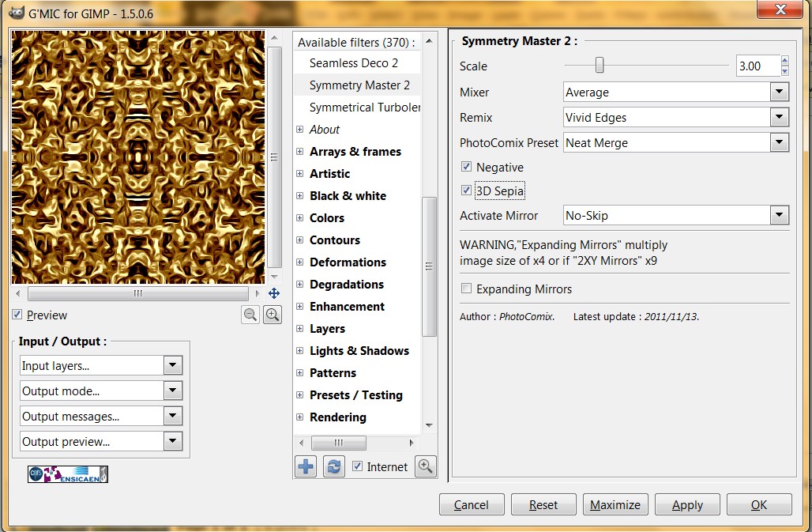The height and width of the screenshot is (532, 812).
Task: Open the Remix dropdown showing Vivid Edges
Action: point(676,117)
